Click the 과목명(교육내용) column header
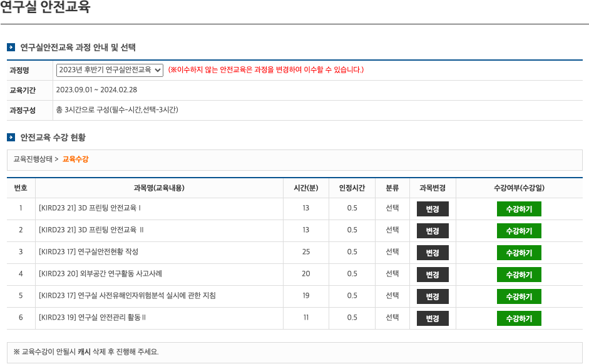Viewport: 589px width, 364px height. pyautogui.click(x=159, y=188)
